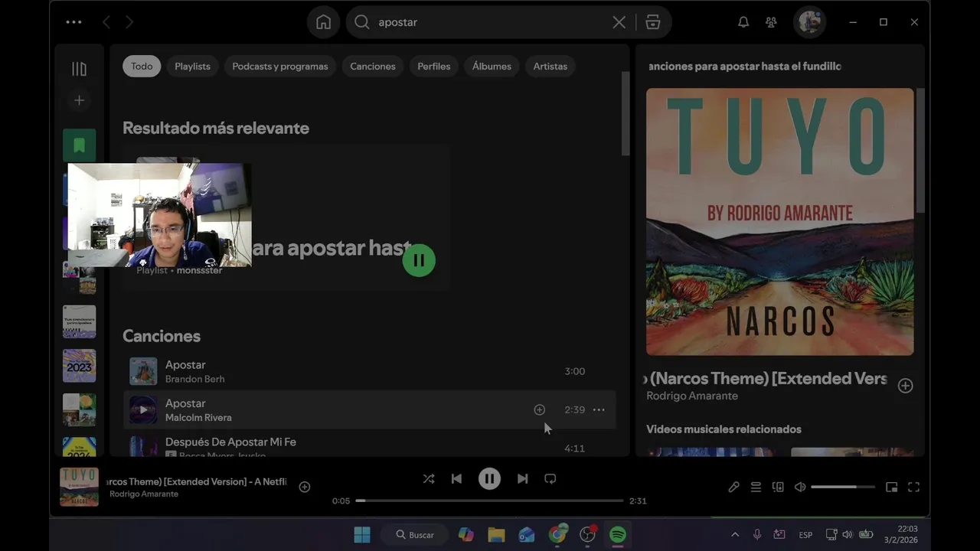Open the ESP language indicator
Image resolution: width=980 pixels, height=551 pixels.
click(805, 535)
